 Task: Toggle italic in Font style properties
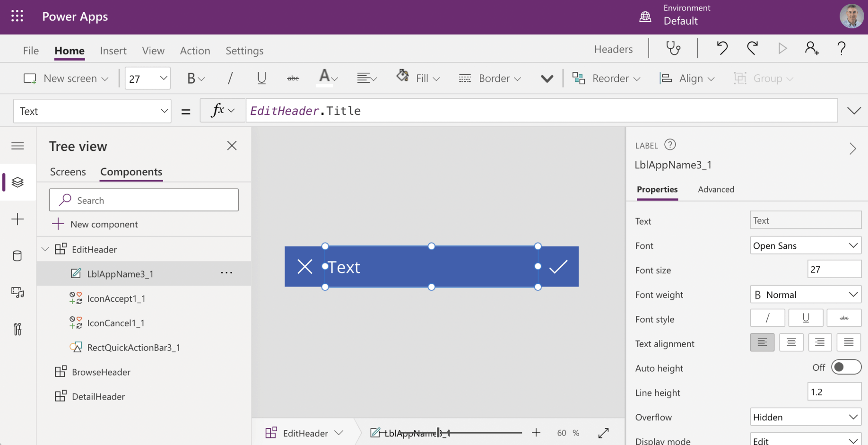tap(767, 318)
